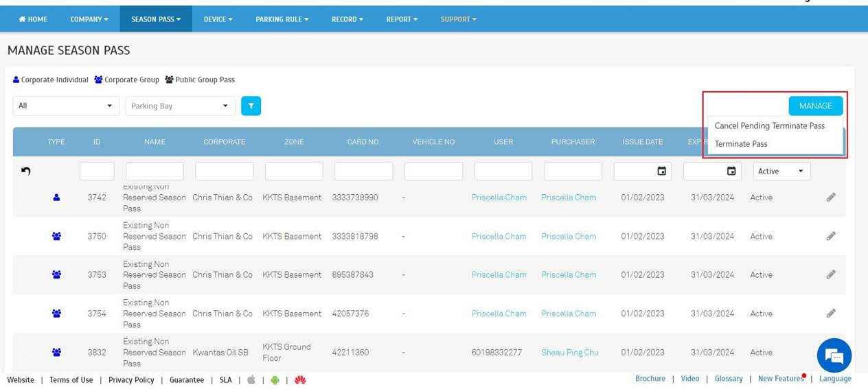Screen dimensions: 868x389
Task: Open the issue date calendar picker
Action: click(661, 171)
